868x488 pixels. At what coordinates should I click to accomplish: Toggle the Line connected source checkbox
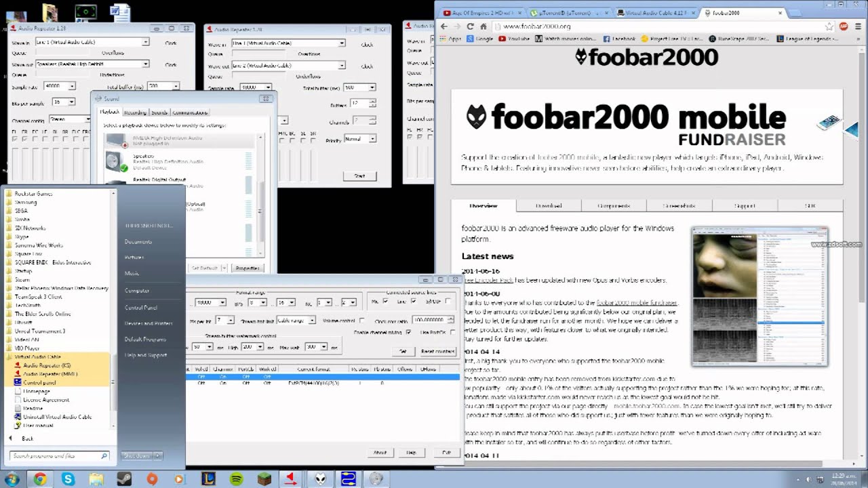(x=413, y=301)
